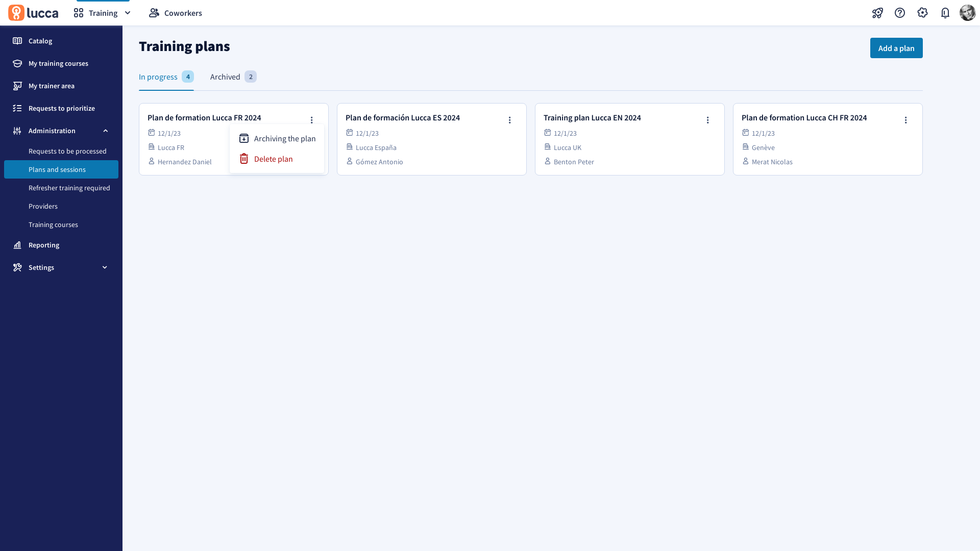Go to Catalog in sidebar
This screenshot has height=551, width=980.
coord(61,41)
